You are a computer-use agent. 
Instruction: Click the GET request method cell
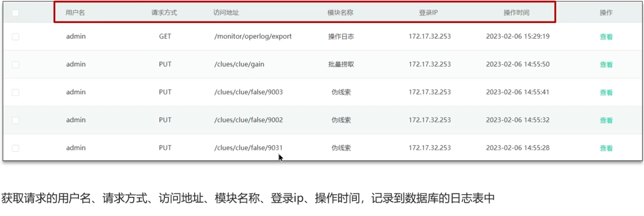click(x=165, y=36)
